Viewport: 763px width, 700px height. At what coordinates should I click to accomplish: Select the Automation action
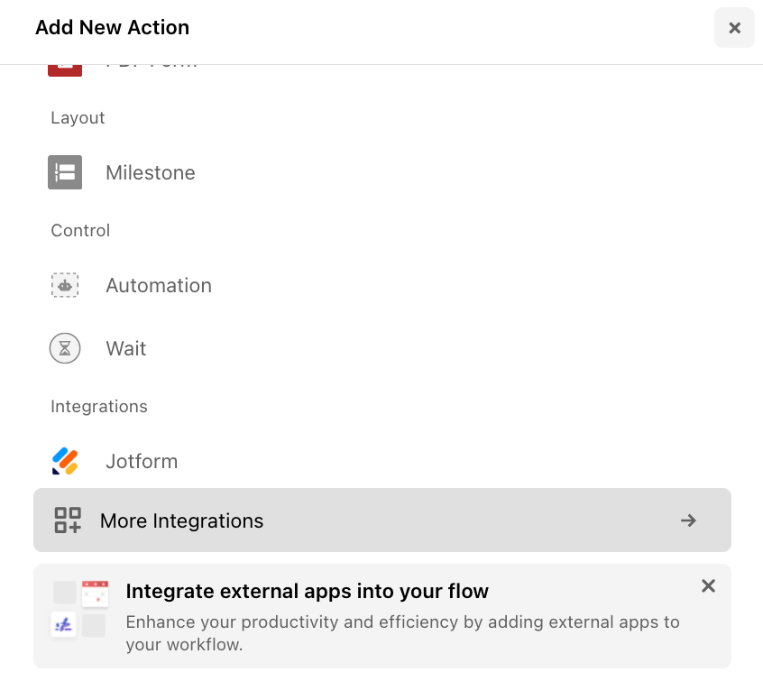coord(159,285)
